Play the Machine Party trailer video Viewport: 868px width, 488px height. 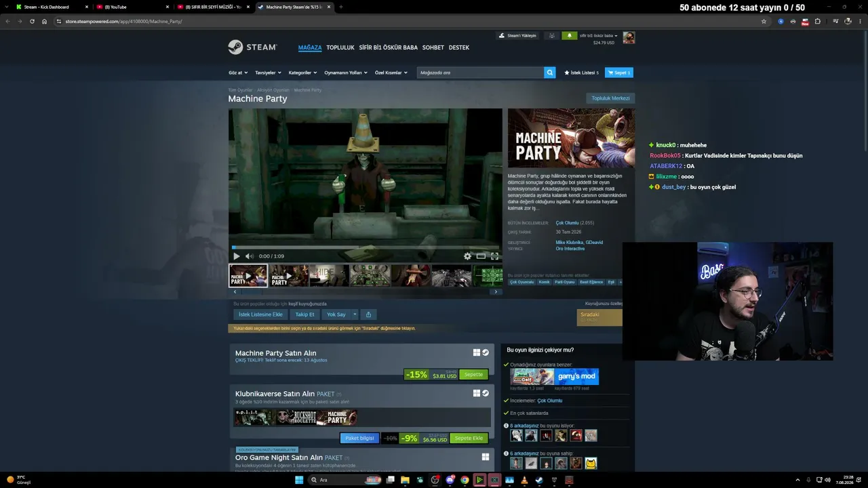click(236, 256)
